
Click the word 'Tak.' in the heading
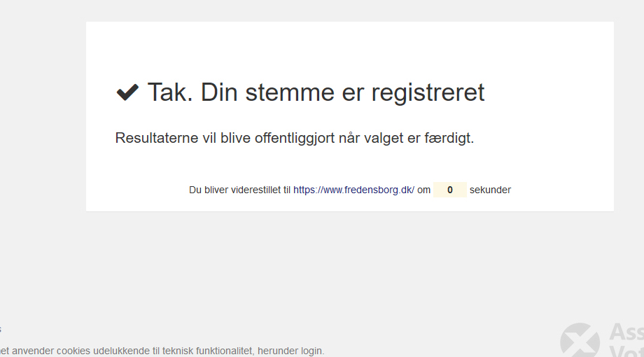(169, 92)
